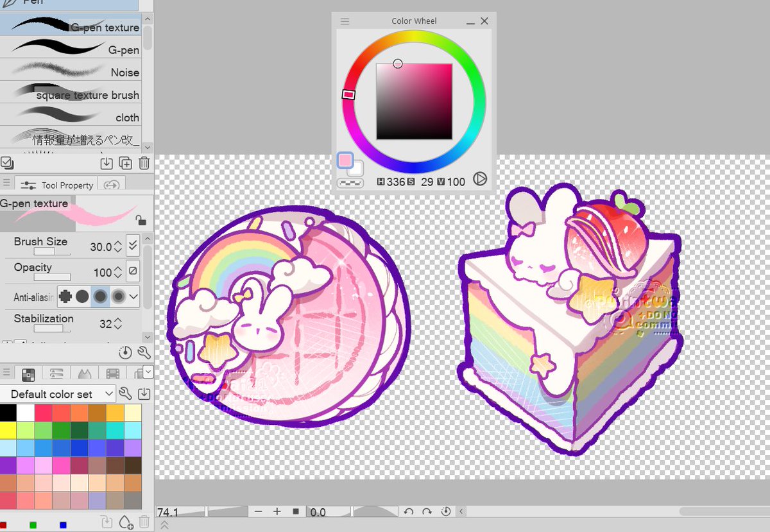The width and height of the screenshot is (770, 532).
Task: Click the replace color swatch icon
Action: (107, 522)
